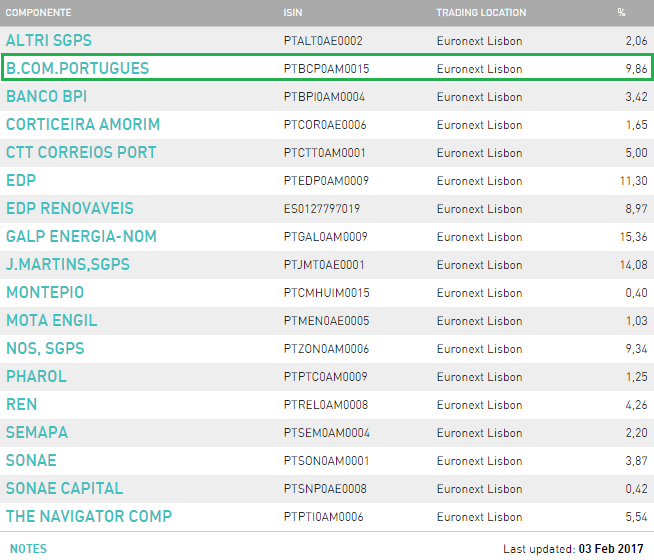The image size is (654, 560).
Task: Click the 1,25 weight of PHAROL
Action: point(636,377)
